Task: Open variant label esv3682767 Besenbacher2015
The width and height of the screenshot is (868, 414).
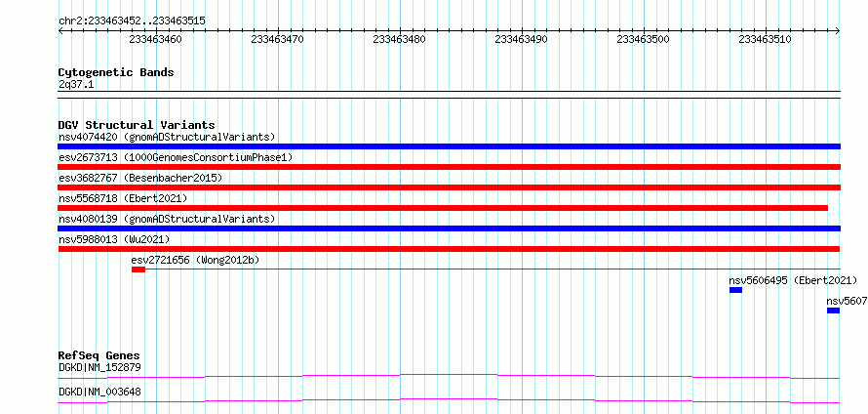Action: pos(140,178)
